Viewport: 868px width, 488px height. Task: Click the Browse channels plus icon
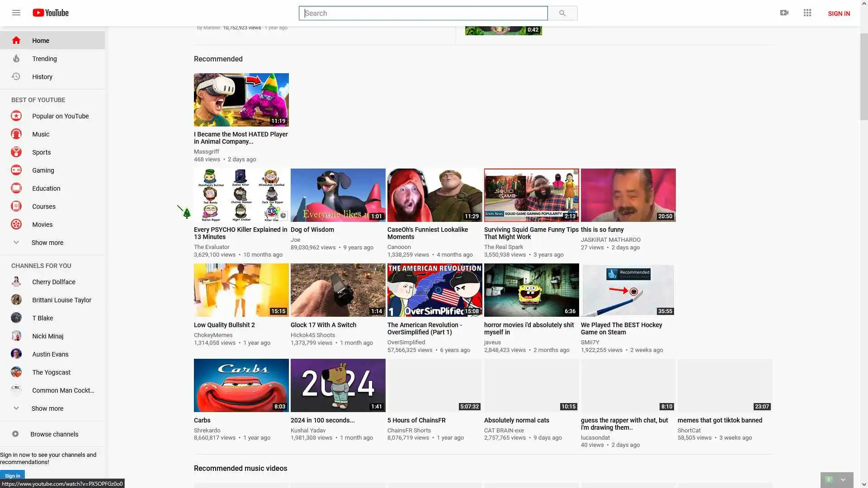[x=15, y=434]
